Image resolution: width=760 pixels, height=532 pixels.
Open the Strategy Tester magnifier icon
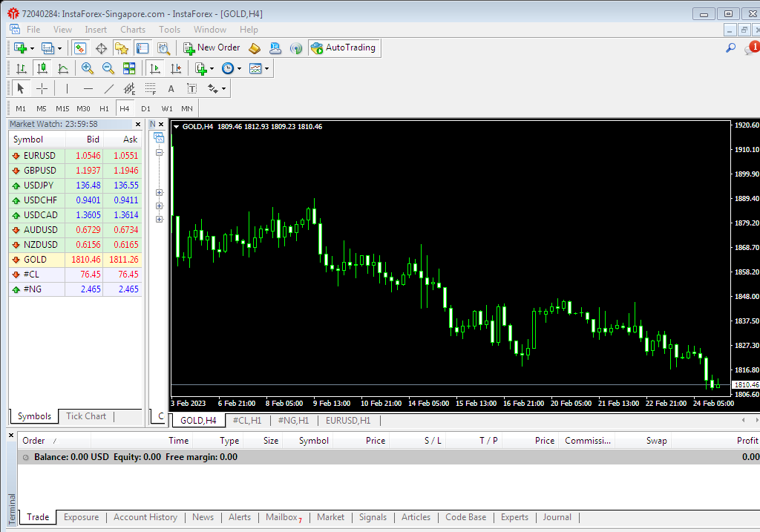[163, 48]
